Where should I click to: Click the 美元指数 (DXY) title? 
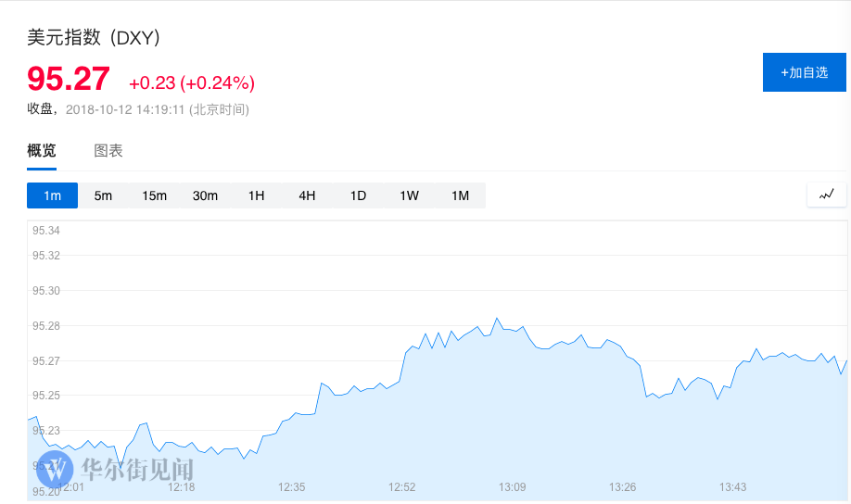pos(95,38)
